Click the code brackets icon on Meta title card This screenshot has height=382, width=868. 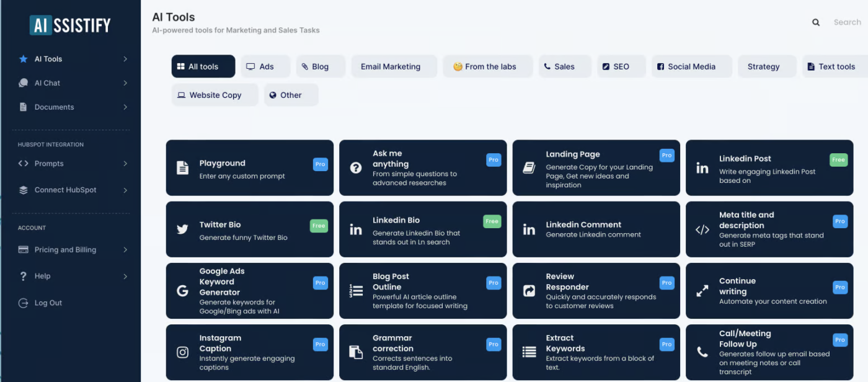click(702, 229)
